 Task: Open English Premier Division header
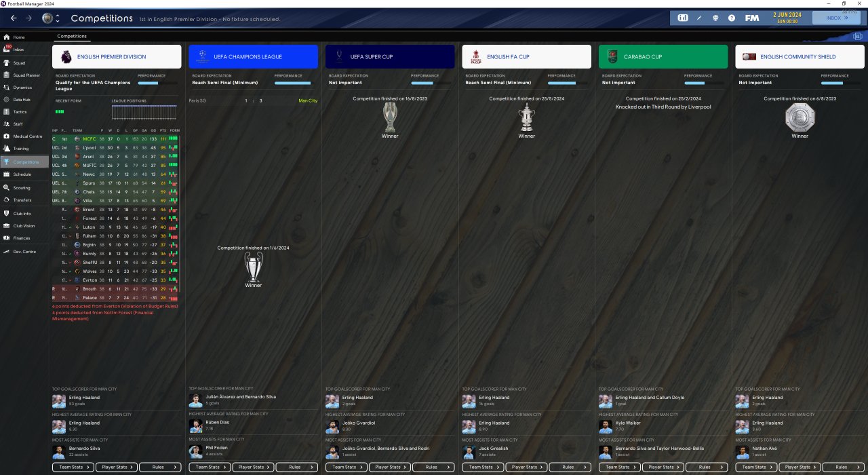pos(117,57)
